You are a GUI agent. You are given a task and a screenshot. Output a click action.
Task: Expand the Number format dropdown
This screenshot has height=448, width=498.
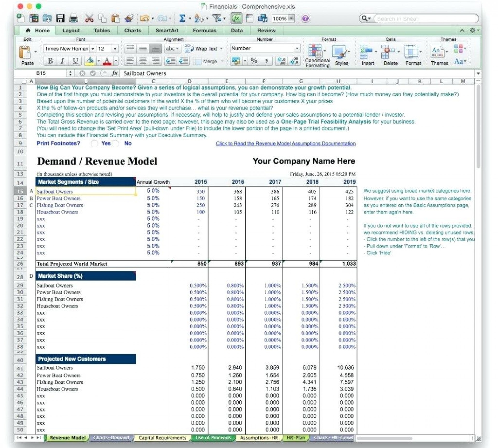click(297, 48)
